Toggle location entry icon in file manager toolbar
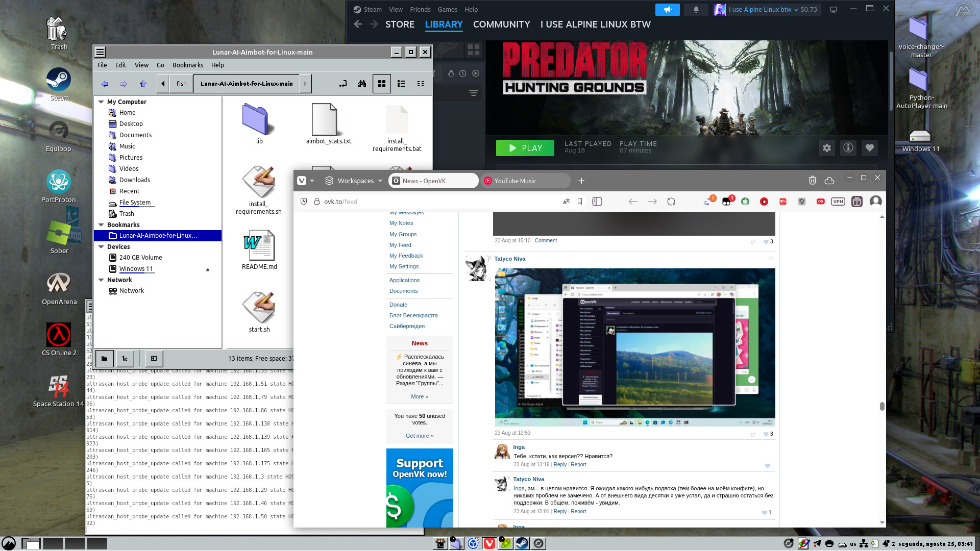 pyautogui.click(x=343, y=84)
